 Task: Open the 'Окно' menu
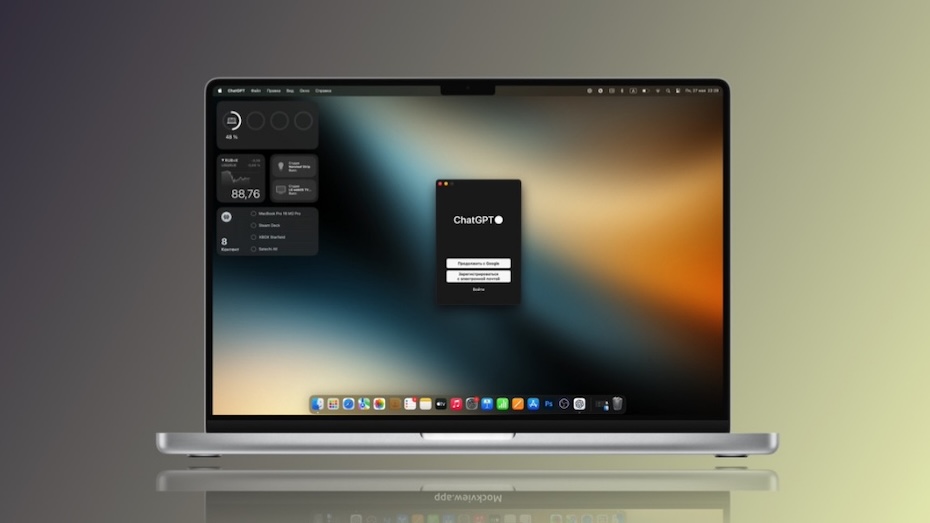pos(304,91)
